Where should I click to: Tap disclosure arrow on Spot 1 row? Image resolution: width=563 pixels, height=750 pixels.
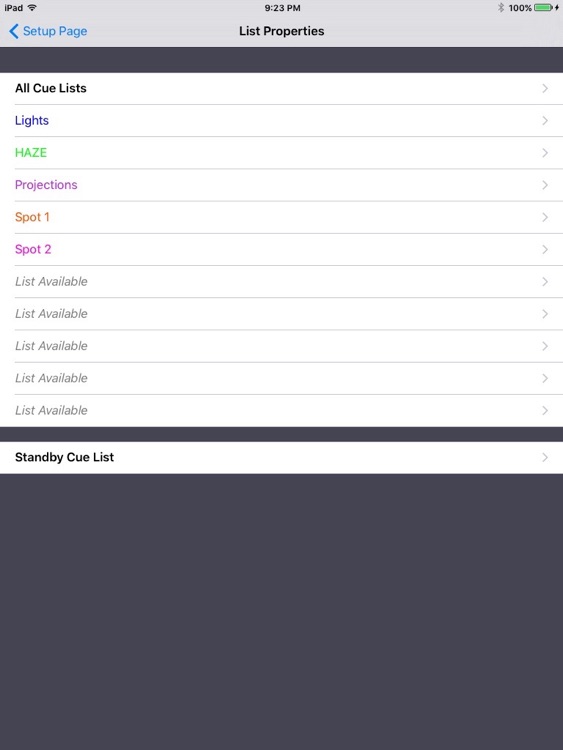coord(545,217)
